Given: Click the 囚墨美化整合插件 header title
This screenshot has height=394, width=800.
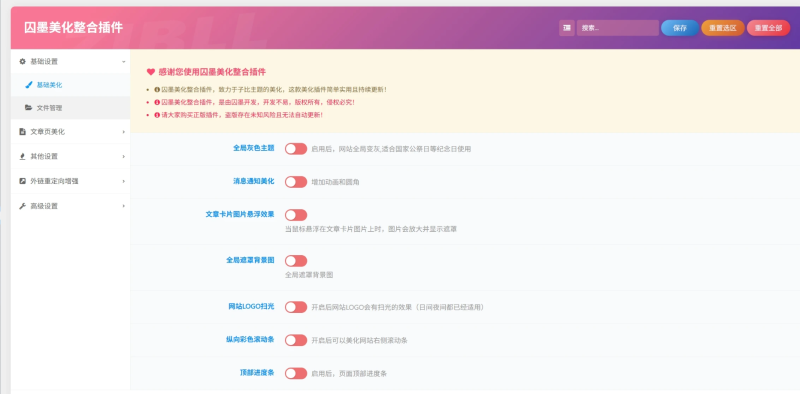Looking at the screenshot, I should pos(73,28).
